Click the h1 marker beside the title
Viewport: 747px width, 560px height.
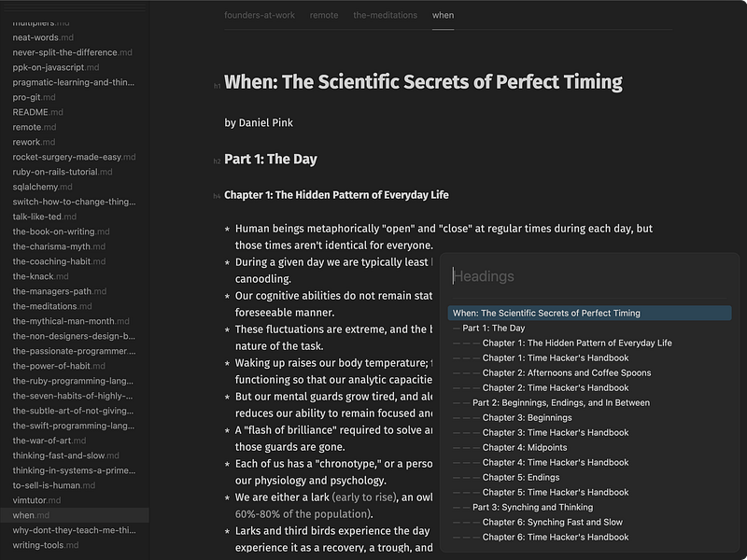point(217,86)
